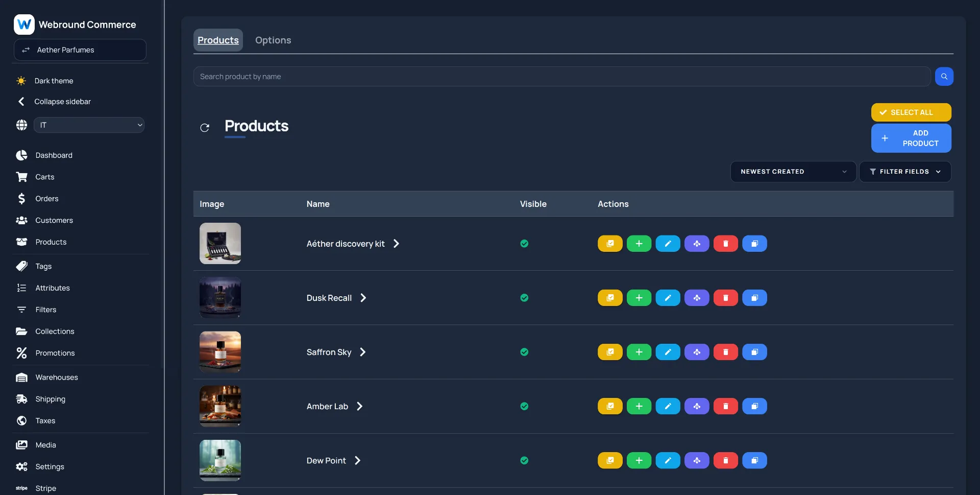
Task: Open Tags via the tag icon
Action: pos(21,266)
